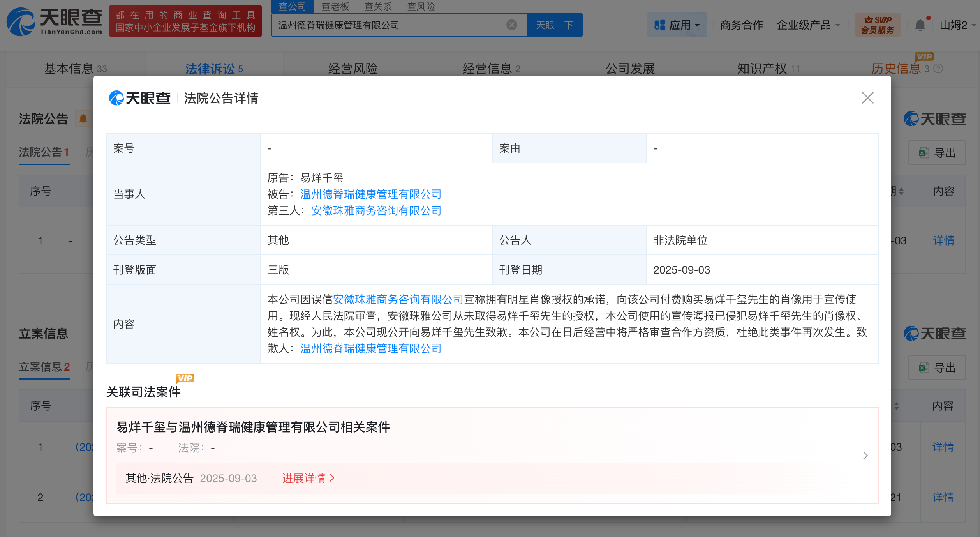This screenshot has width=980, height=537.
Task: Open third party 安徽珠雅商务咨询有限公司 link
Action: pyautogui.click(x=376, y=211)
